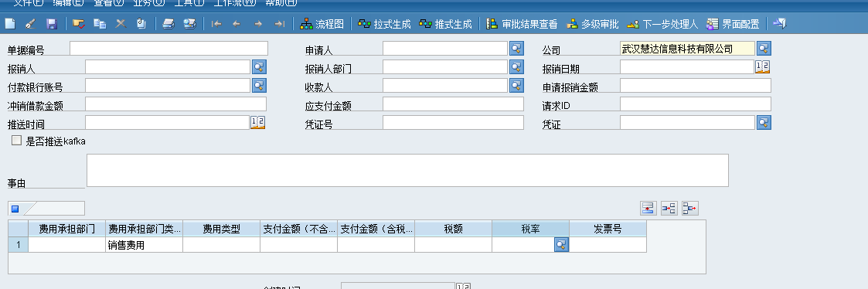This screenshot has height=289, width=868.
Task: Open the lookup beside the 申请人 field
Action: coord(516,48)
